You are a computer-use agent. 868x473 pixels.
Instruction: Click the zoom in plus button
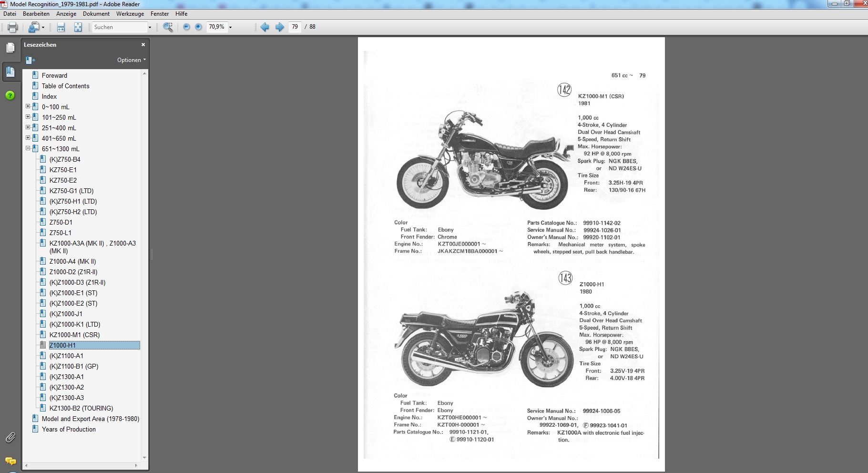198,27
